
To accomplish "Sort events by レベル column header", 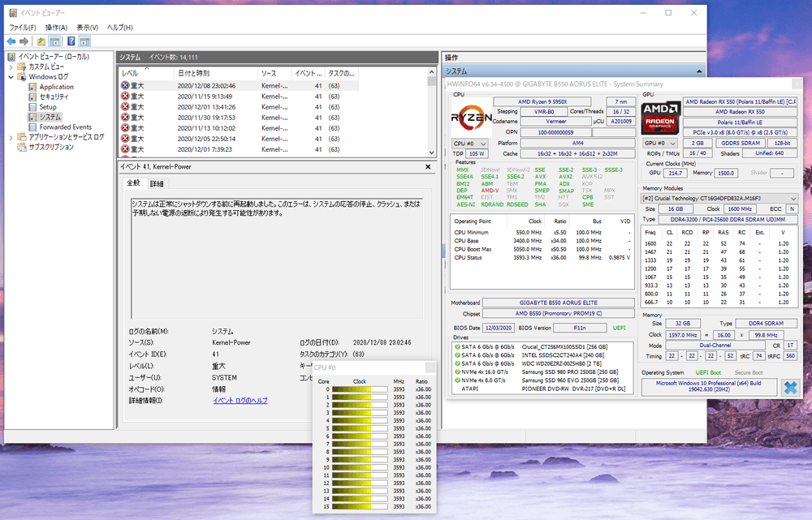I will (146, 74).
